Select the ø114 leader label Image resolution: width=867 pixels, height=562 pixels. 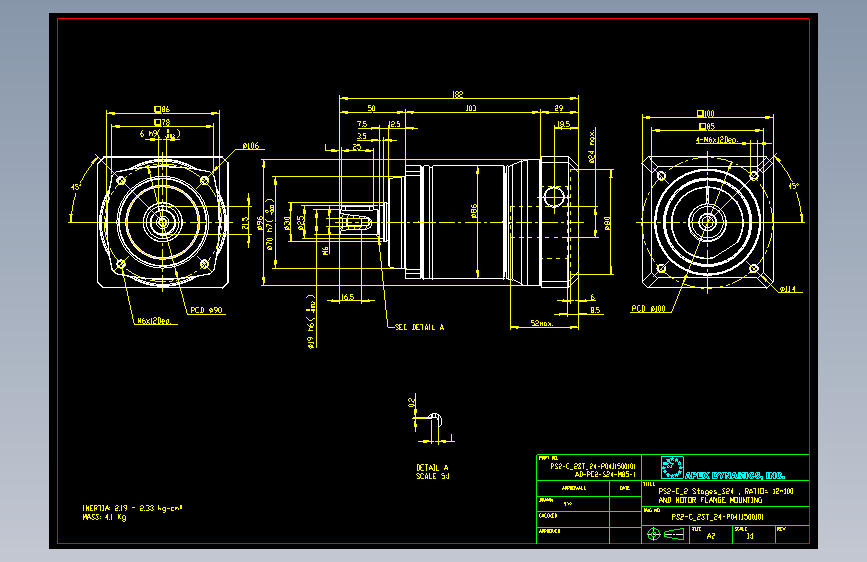[788, 289]
